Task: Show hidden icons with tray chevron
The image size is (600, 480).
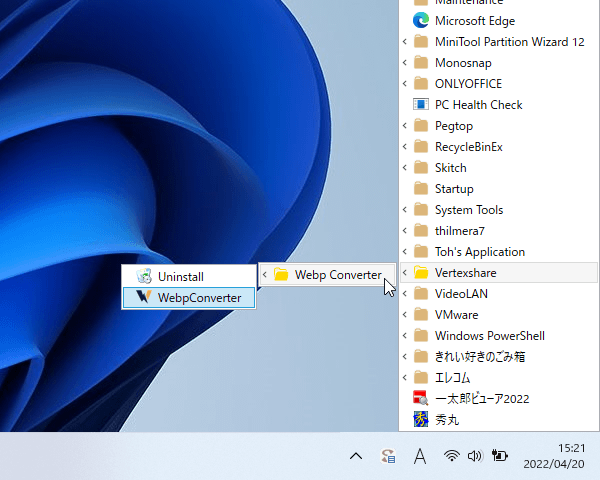Action: click(356, 456)
